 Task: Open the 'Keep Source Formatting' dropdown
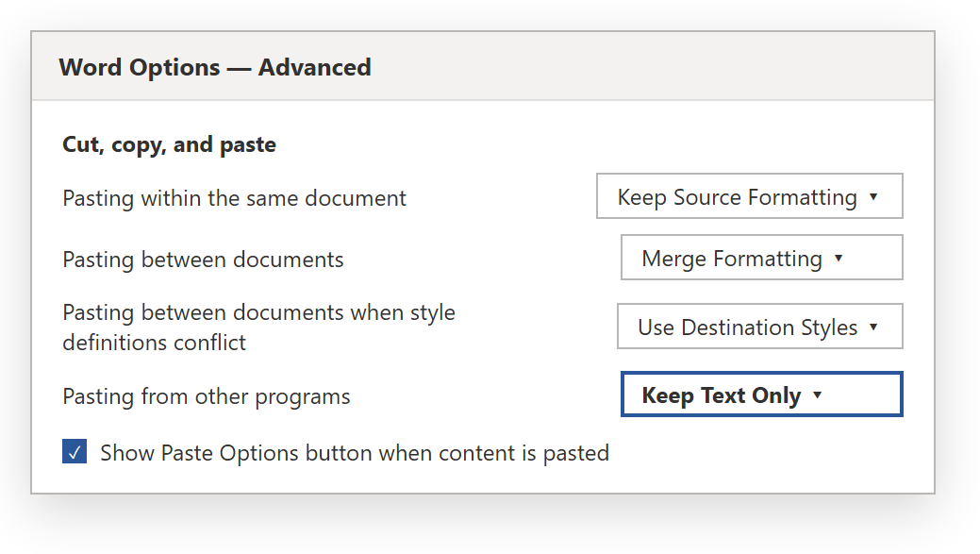tap(749, 196)
